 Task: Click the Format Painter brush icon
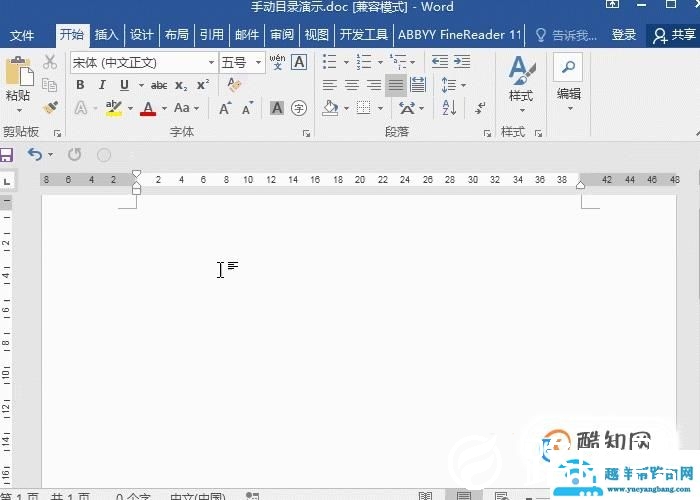click(x=50, y=108)
